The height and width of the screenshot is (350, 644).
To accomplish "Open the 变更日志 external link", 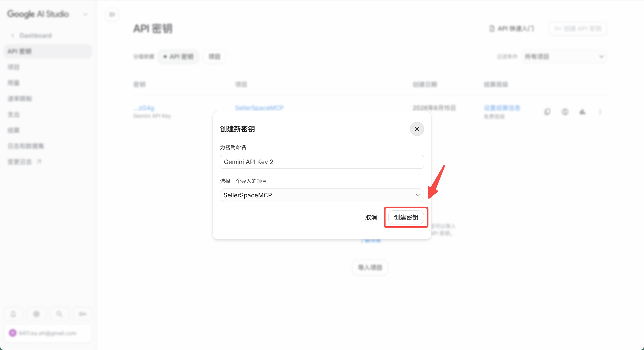I will (x=25, y=162).
